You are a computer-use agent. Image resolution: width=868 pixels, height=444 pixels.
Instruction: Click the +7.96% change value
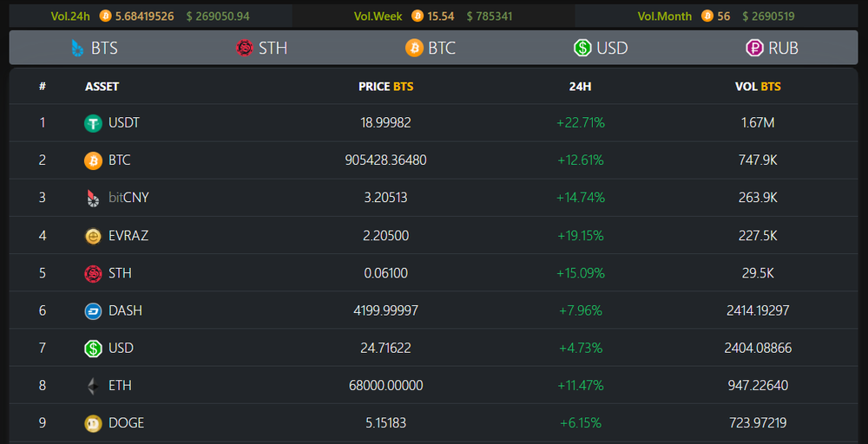580,310
